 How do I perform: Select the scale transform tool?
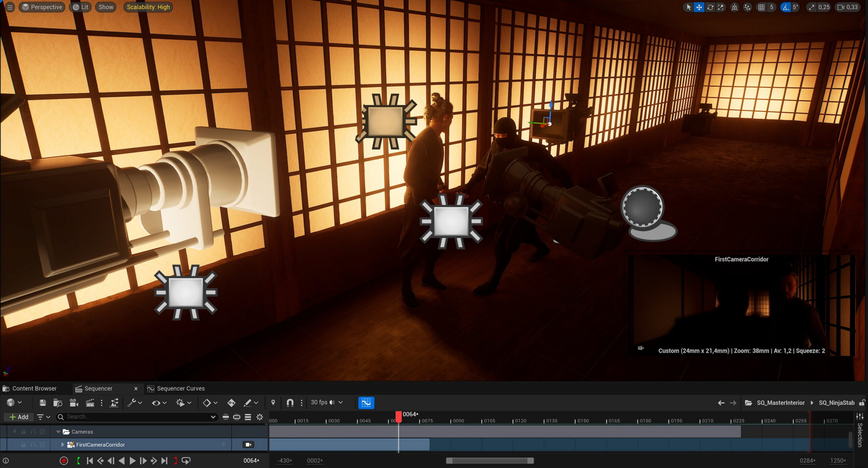(x=721, y=7)
